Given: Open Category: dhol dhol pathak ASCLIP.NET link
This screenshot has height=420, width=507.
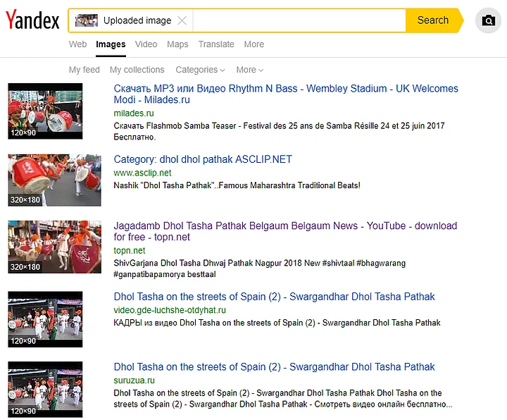Looking at the screenshot, I should 203,159.
